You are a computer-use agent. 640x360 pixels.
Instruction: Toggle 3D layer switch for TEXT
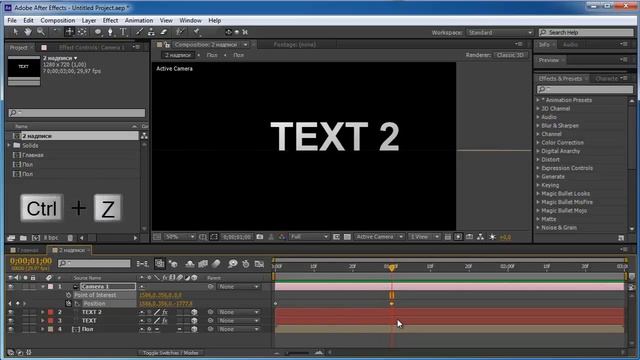coord(194,321)
